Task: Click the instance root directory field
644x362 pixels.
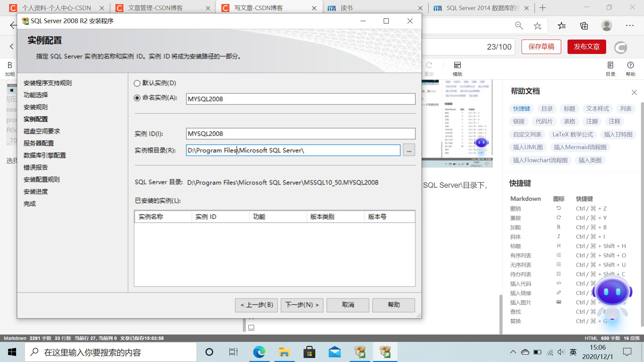Action: pos(293,150)
